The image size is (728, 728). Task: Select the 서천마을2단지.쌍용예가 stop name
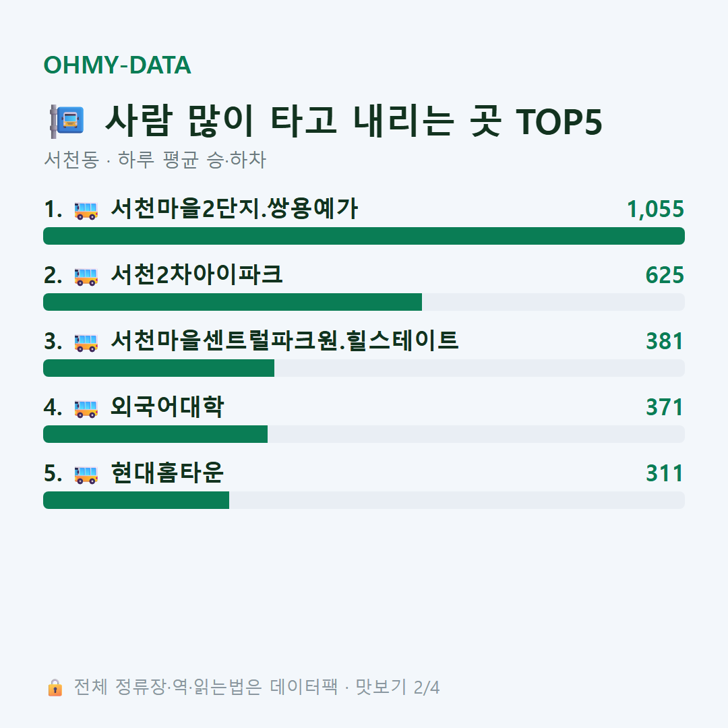point(235,208)
